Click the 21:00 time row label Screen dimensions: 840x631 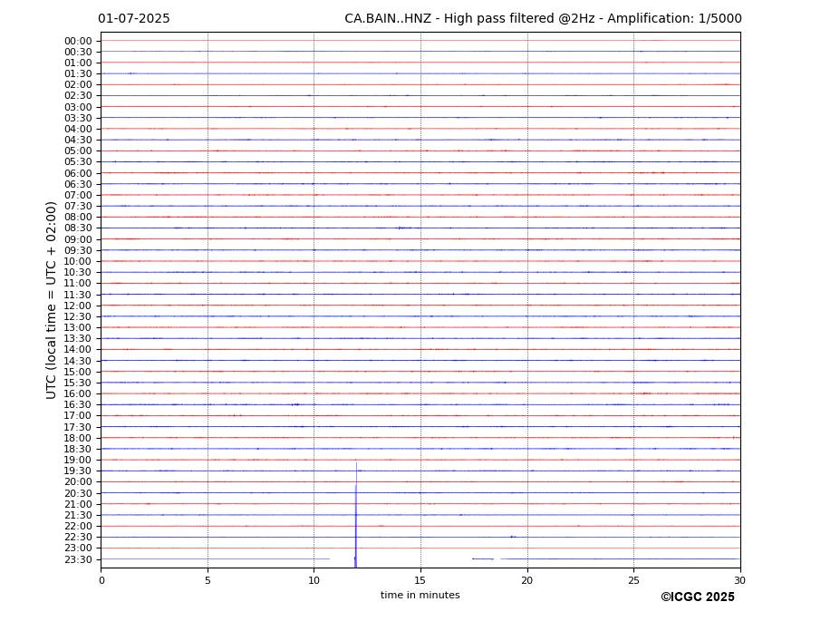(x=78, y=504)
